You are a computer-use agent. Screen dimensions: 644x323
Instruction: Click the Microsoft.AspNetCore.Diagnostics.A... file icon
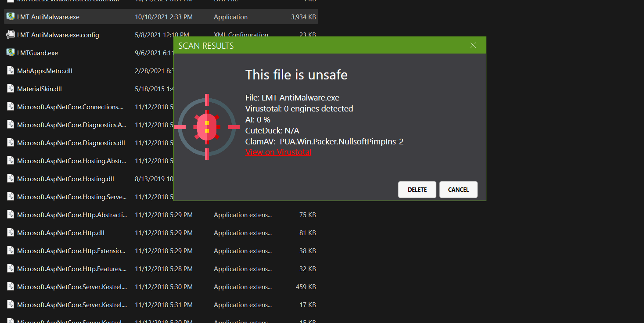tap(11, 125)
